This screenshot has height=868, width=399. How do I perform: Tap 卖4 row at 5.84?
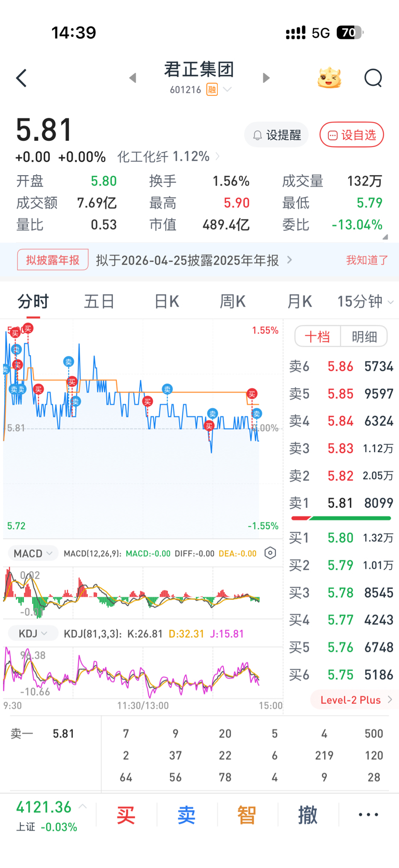pos(341,421)
